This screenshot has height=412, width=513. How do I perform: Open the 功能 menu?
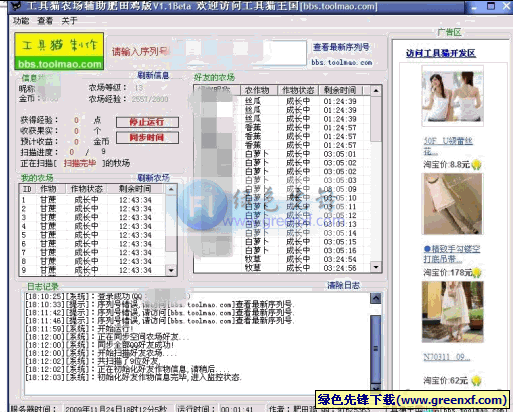pos(21,21)
